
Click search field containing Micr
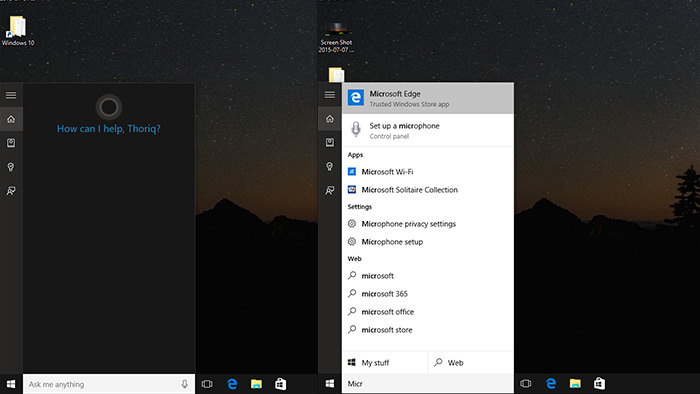pyautogui.click(x=428, y=384)
